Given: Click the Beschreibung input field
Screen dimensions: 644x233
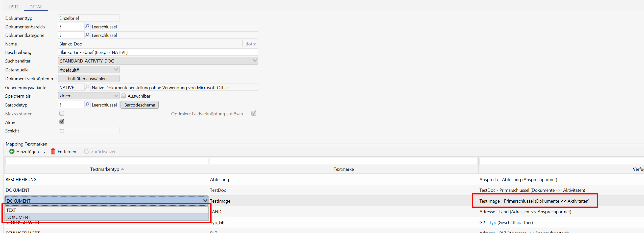Looking at the screenshot, I should [158, 52].
